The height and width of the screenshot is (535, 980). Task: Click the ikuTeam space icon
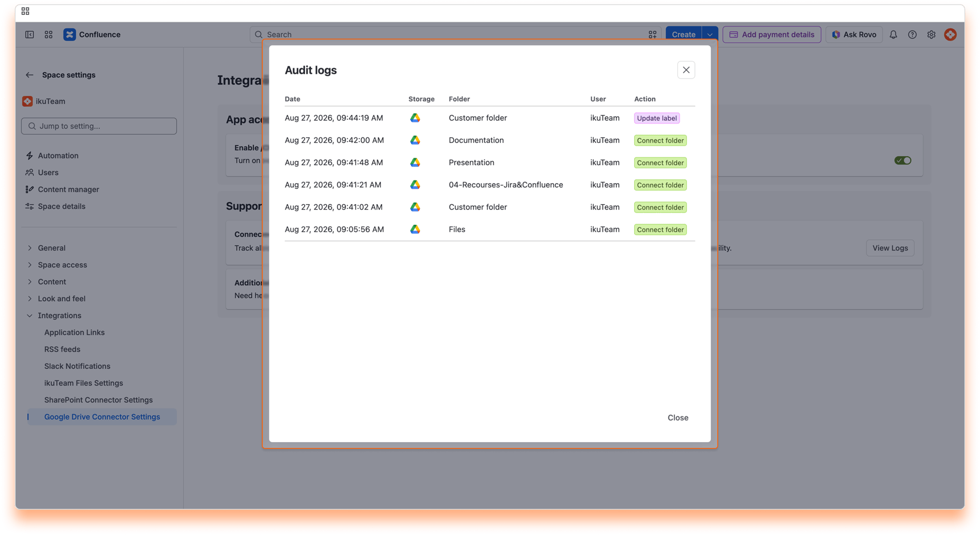pyautogui.click(x=27, y=101)
